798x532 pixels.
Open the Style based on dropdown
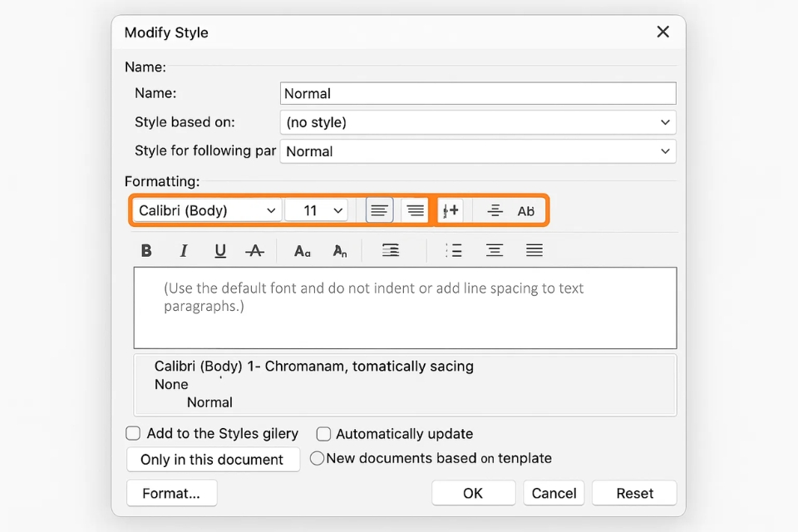coord(478,122)
